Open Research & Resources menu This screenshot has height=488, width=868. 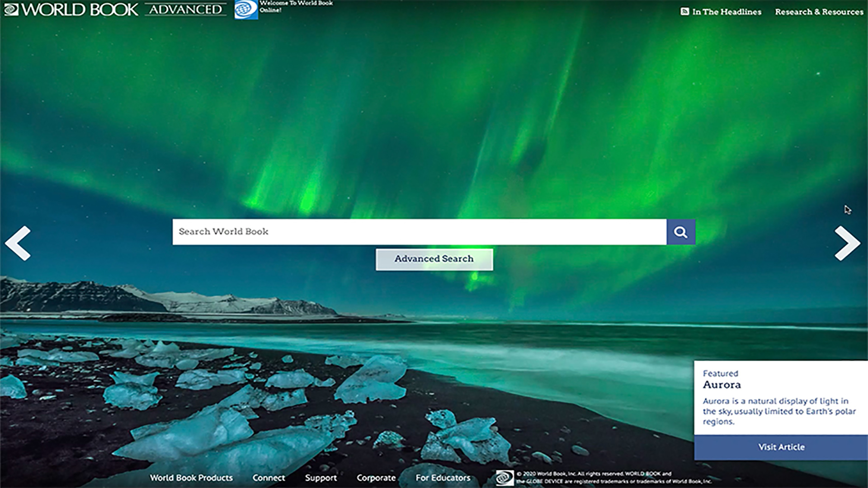click(819, 12)
